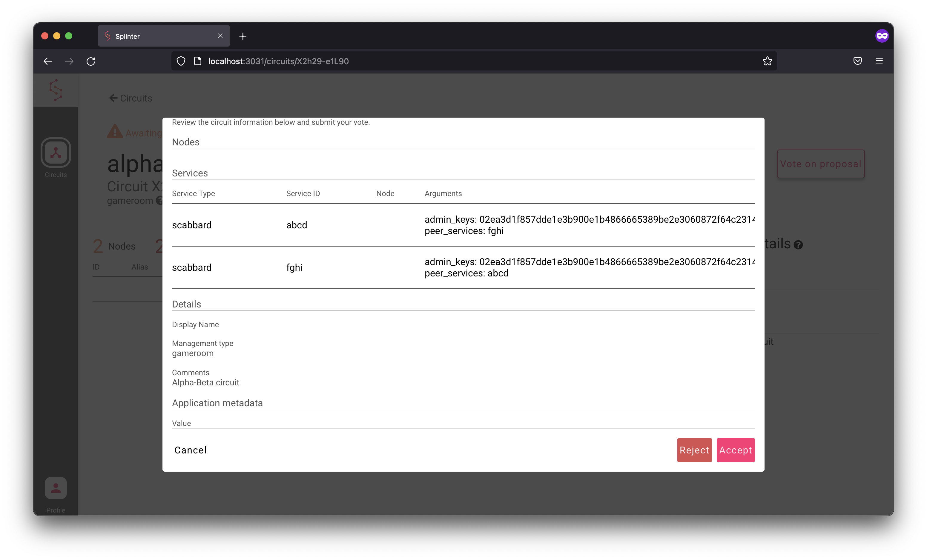Click the browser forward arrow
Image resolution: width=927 pixels, height=560 pixels.
tap(69, 61)
